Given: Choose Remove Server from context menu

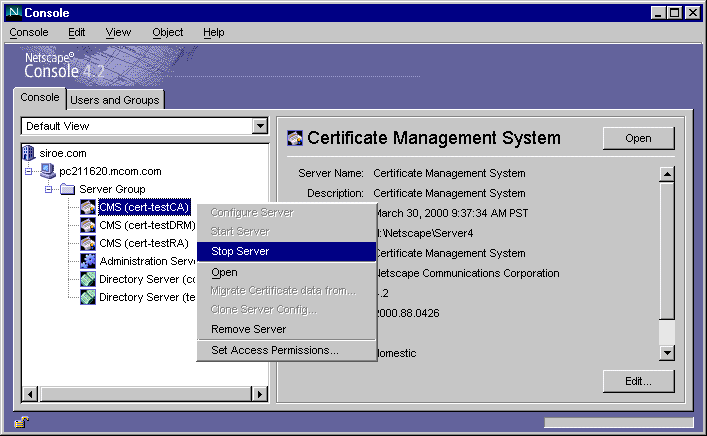Looking at the screenshot, I should click(287, 329).
